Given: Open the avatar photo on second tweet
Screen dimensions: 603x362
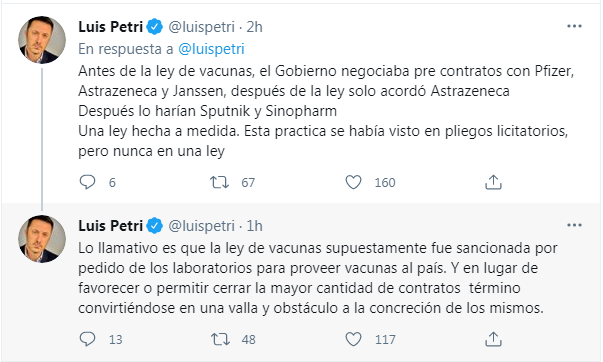Looking at the screenshot, I should click(42, 239).
